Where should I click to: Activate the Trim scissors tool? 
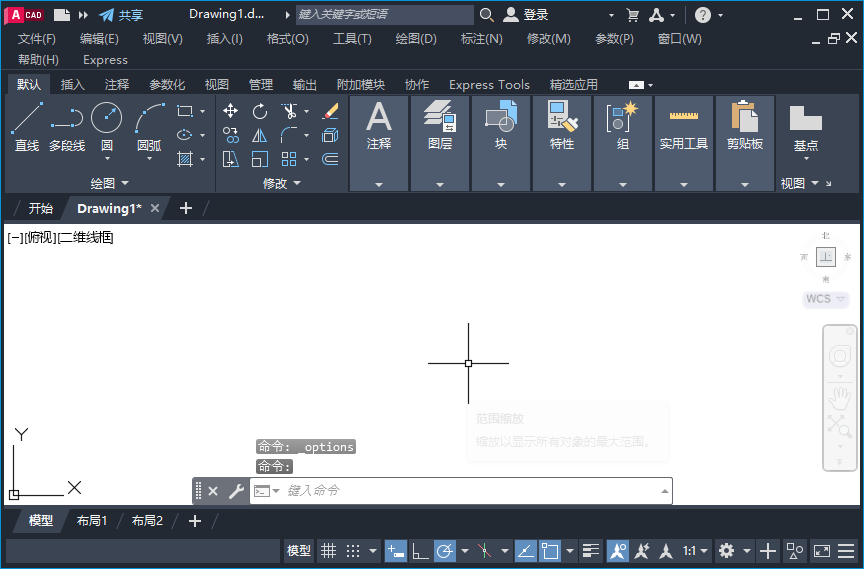pos(289,111)
